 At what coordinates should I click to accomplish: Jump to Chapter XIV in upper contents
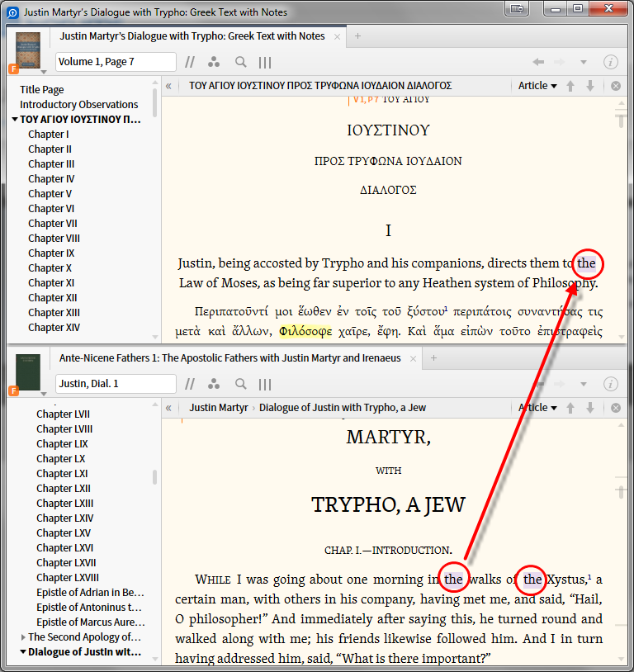click(54, 328)
